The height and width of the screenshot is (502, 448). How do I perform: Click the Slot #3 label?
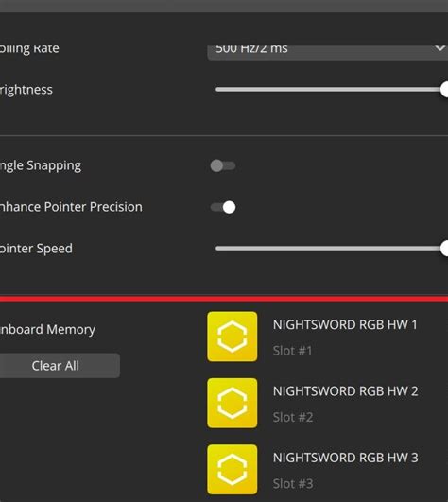293,484
